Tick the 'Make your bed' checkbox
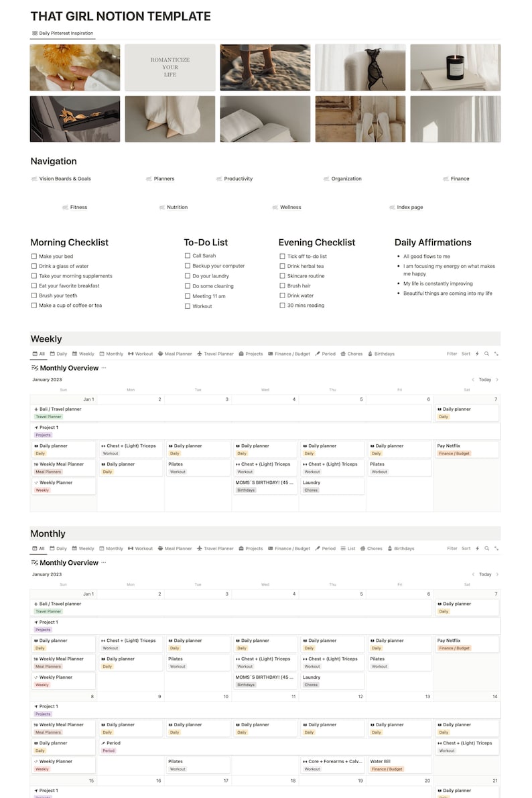The height and width of the screenshot is (798, 532). [34, 257]
